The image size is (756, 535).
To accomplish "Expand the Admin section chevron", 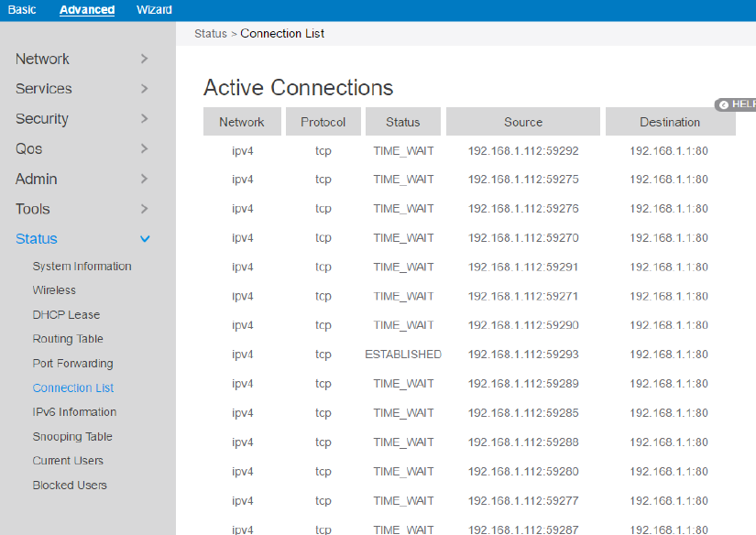I will coord(145,179).
